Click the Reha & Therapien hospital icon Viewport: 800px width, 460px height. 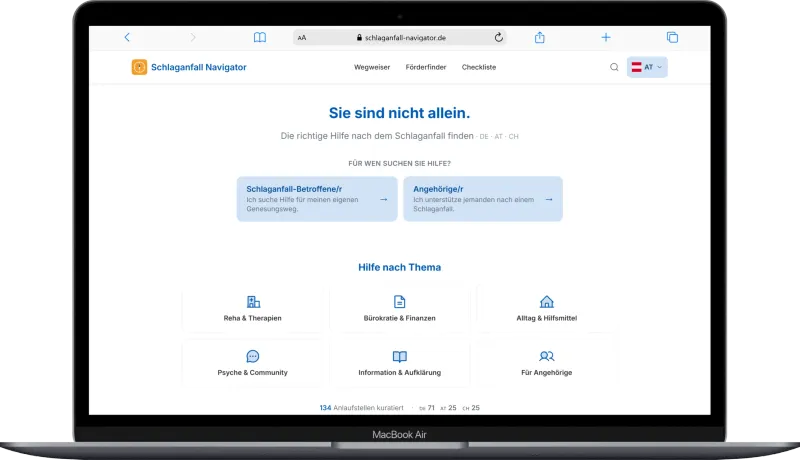(x=253, y=301)
